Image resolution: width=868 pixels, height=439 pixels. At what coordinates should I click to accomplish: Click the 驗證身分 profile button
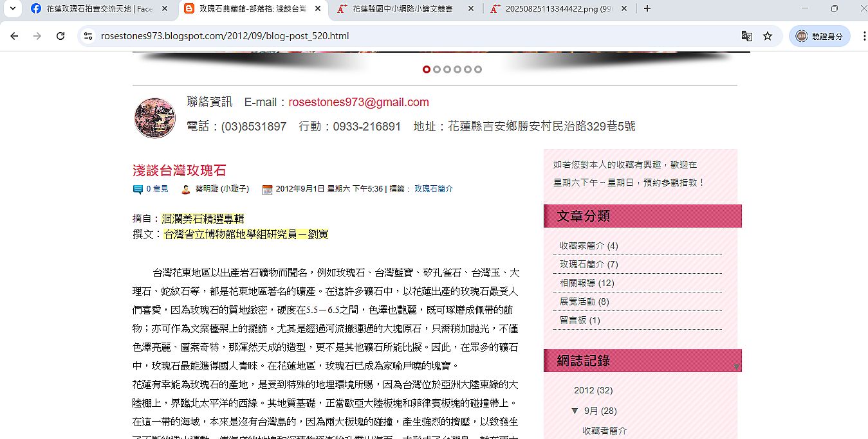click(820, 36)
